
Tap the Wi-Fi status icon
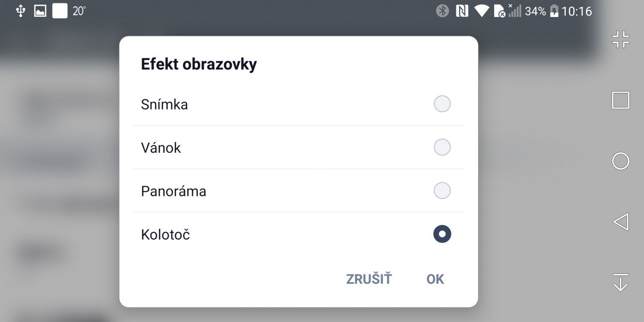click(482, 11)
